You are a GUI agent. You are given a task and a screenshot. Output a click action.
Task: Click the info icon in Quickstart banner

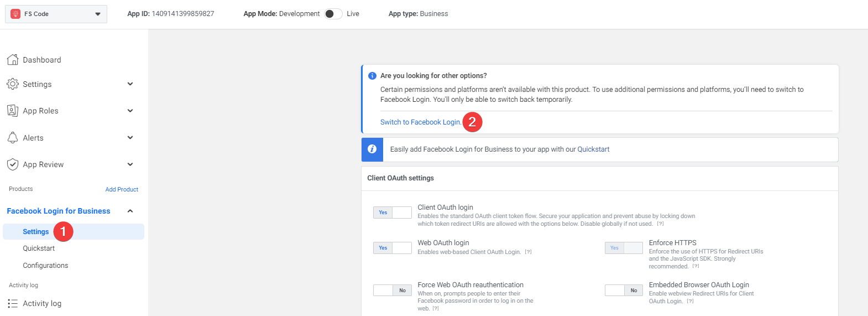pyautogui.click(x=372, y=149)
